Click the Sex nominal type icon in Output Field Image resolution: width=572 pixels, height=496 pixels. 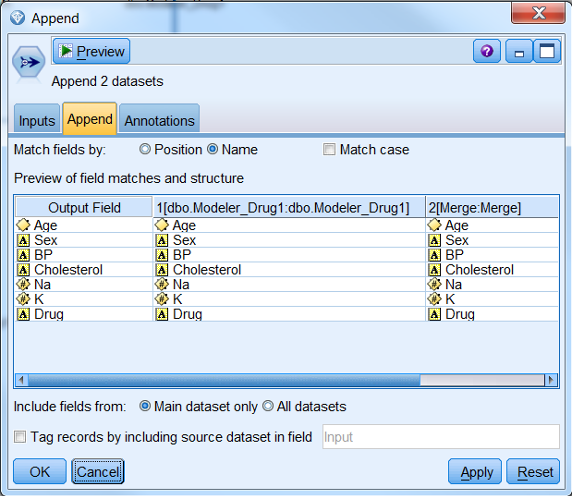coord(23,240)
